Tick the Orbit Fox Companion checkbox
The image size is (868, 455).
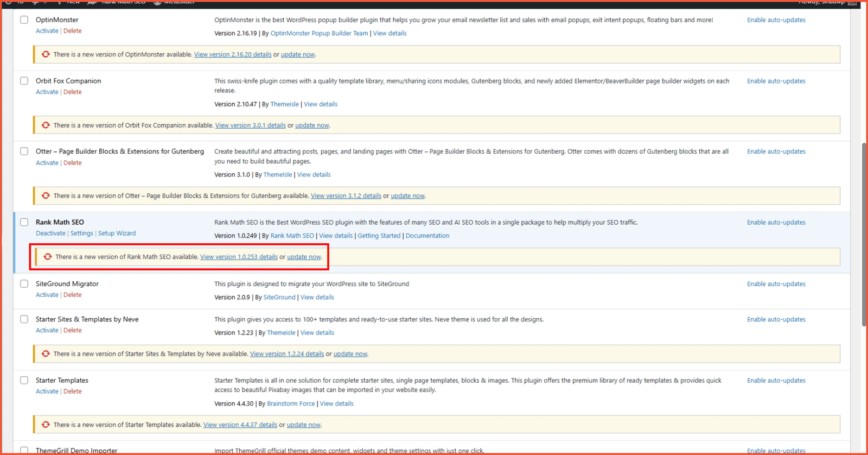tap(24, 81)
